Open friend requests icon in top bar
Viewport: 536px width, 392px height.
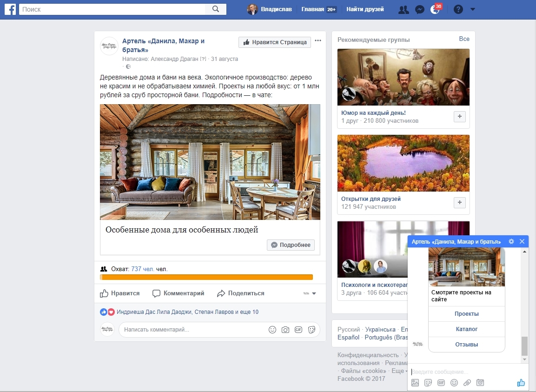404,9
